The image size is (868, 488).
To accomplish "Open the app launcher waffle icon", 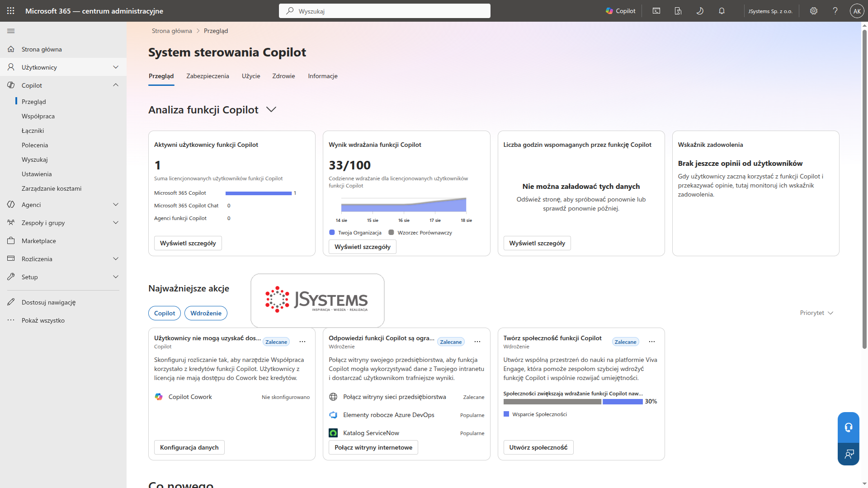I will point(11,11).
